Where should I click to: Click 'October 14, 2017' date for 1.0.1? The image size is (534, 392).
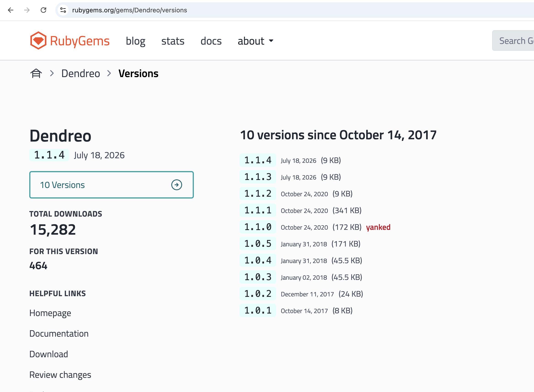click(x=304, y=311)
